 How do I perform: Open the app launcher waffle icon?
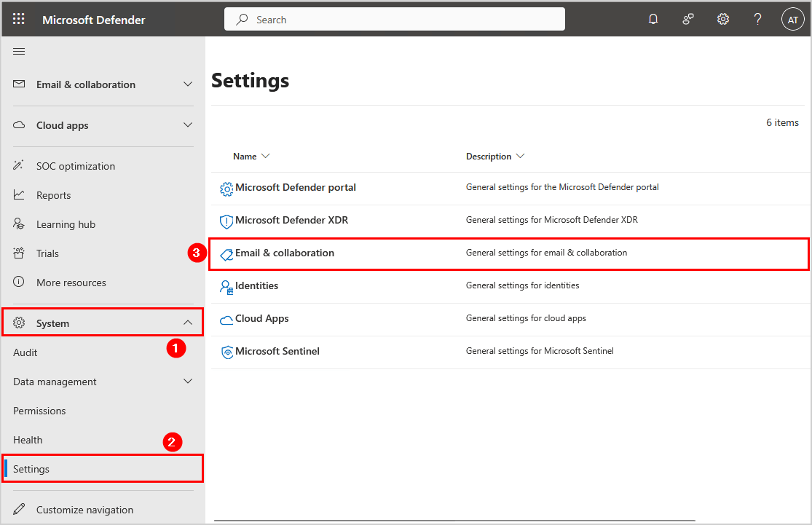(x=19, y=20)
